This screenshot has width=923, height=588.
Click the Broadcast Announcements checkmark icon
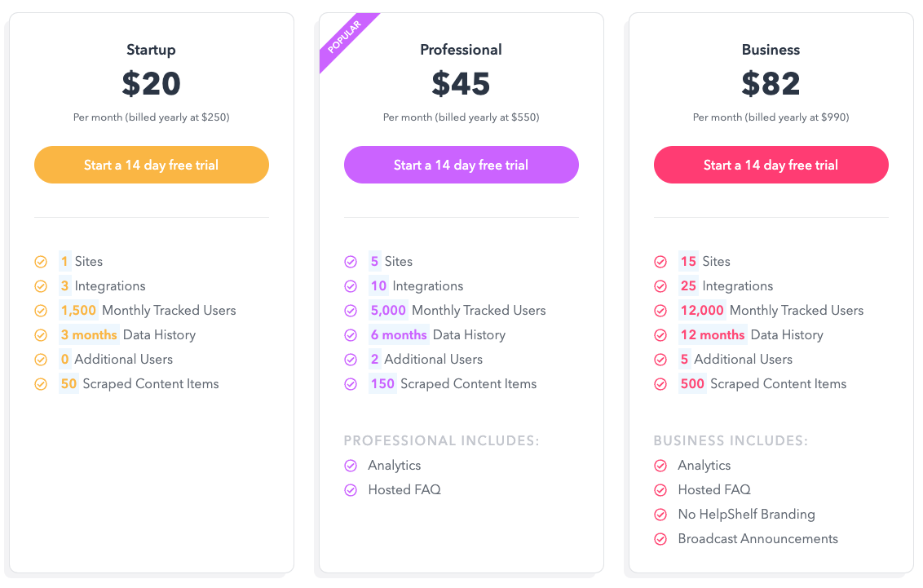(660, 539)
